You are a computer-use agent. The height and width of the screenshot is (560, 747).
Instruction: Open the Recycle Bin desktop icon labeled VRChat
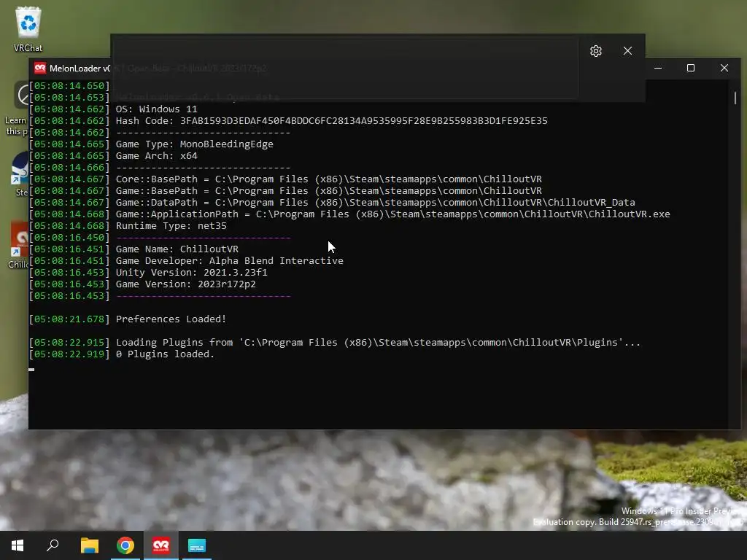tap(28, 28)
